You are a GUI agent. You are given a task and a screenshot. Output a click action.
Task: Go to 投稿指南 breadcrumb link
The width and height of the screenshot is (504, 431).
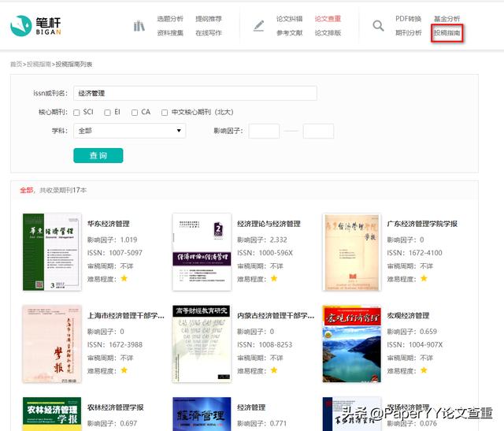click(39, 65)
